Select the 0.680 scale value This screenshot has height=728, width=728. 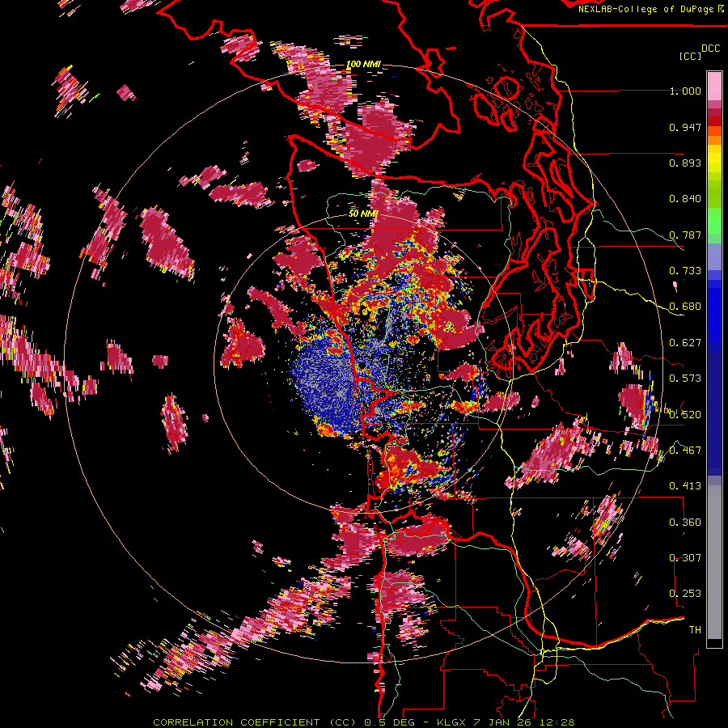[685, 307]
